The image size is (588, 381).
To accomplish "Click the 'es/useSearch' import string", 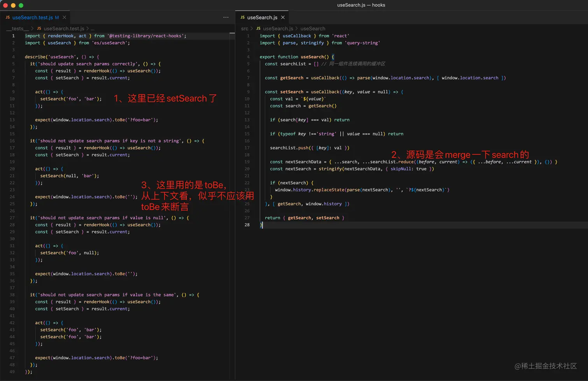I will coord(110,43).
